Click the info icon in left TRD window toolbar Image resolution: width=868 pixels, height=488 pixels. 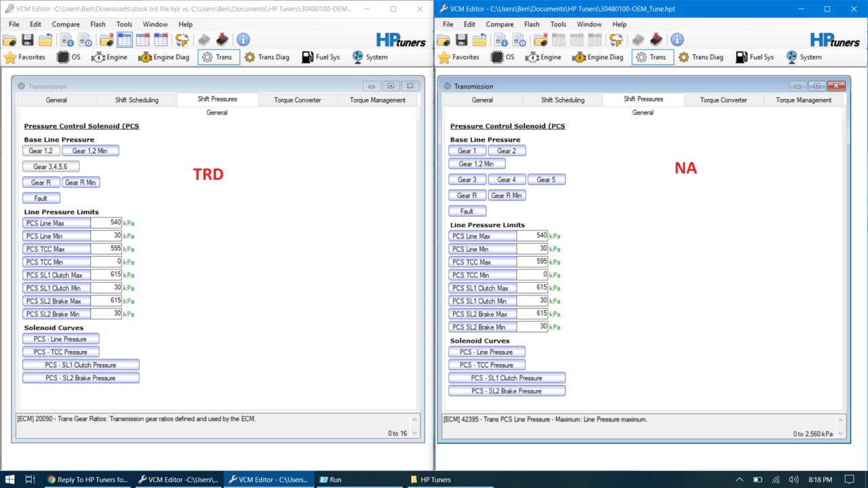[243, 40]
